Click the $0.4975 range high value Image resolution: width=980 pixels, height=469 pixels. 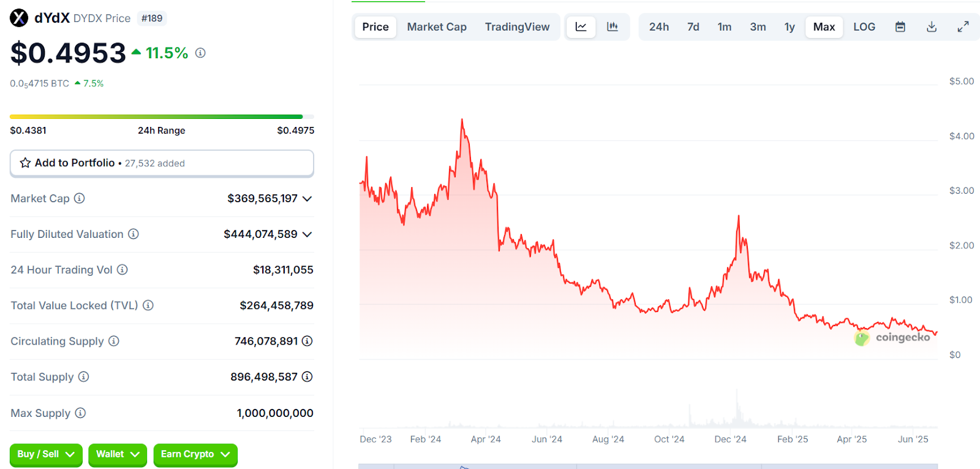point(296,130)
